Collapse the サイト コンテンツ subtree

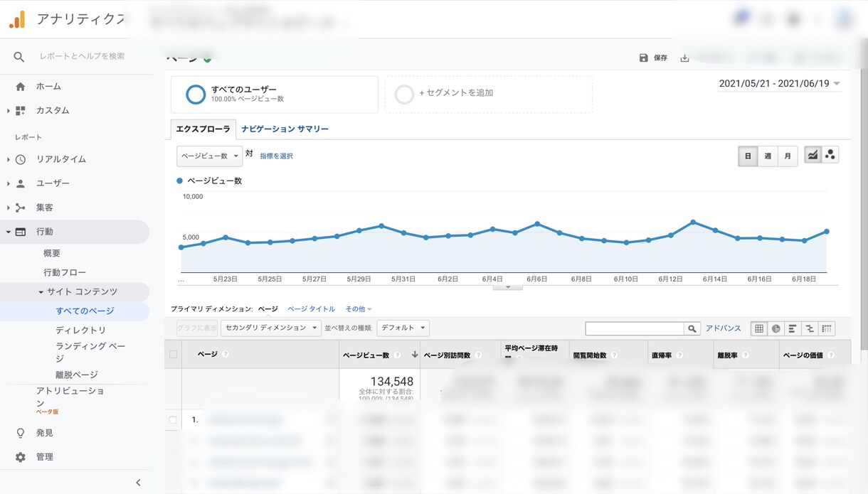(x=41, y=292)
